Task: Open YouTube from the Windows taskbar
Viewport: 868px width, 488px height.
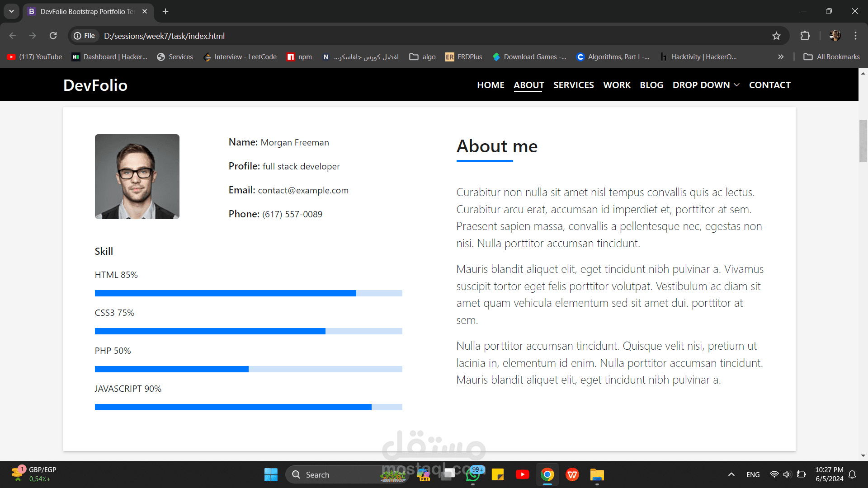Action: click(522, 474)
